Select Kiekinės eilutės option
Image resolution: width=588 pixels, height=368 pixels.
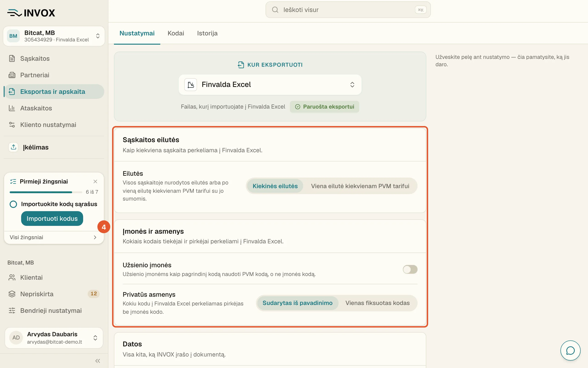tap(275, 186)
